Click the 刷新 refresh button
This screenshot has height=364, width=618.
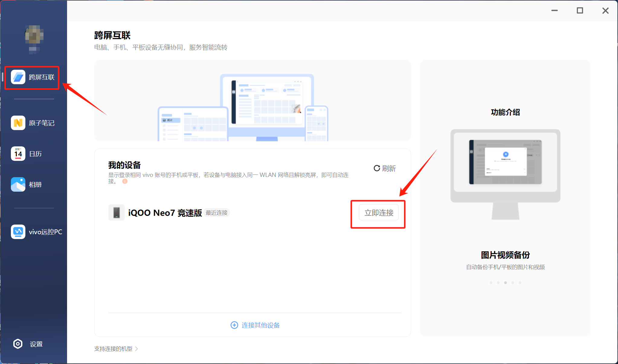[385, 168]
